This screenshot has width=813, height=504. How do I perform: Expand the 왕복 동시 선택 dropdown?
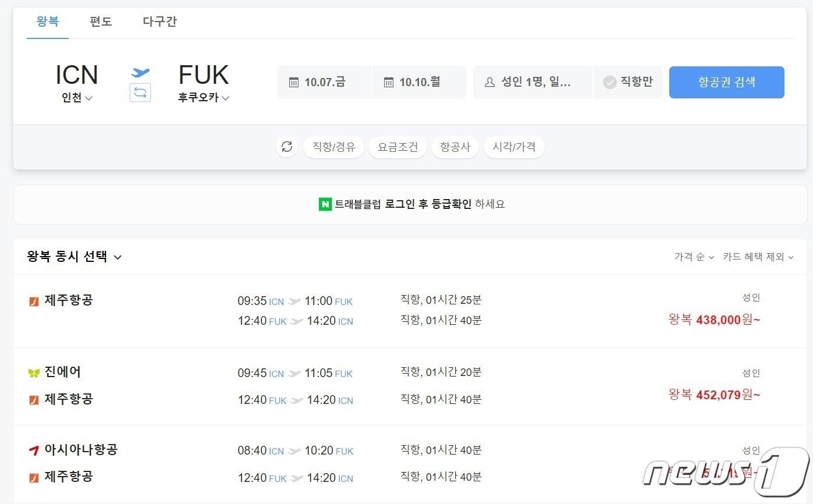74,257
